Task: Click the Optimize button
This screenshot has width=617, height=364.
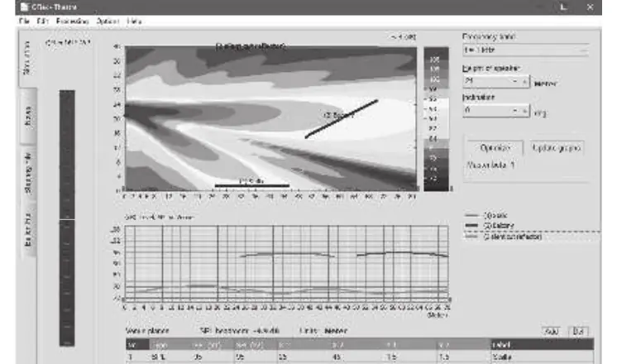Action: [495, 148]
